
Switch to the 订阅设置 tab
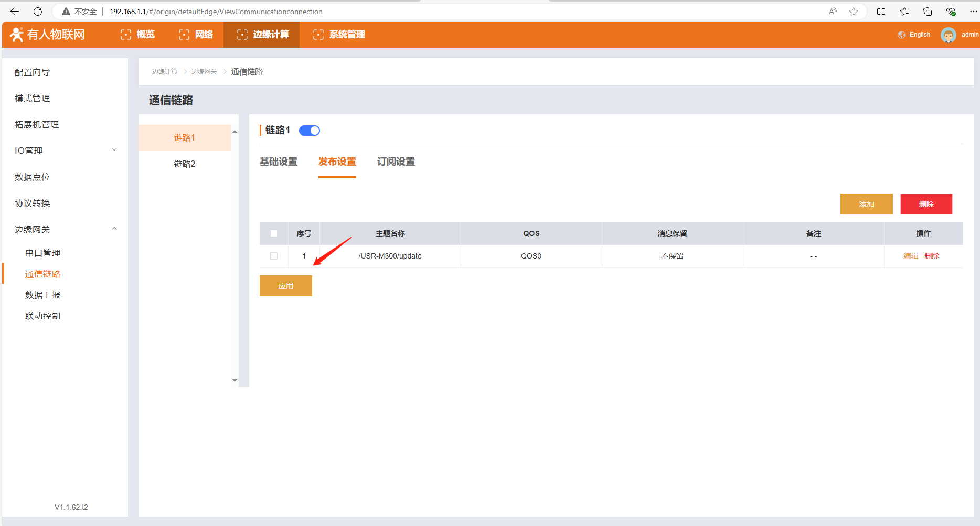[x=396, y=162]
